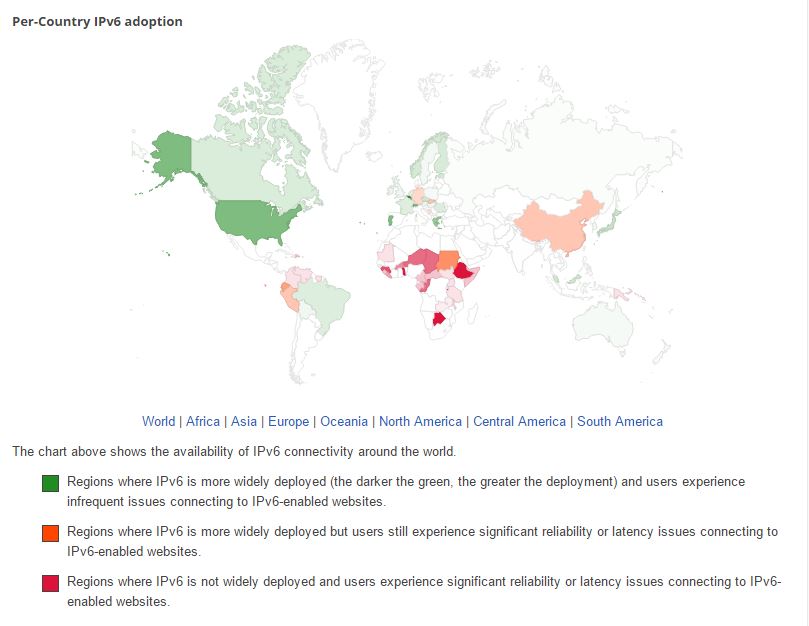Show the Oceania map view
This screenshot has width=809, height=626.
344,421
